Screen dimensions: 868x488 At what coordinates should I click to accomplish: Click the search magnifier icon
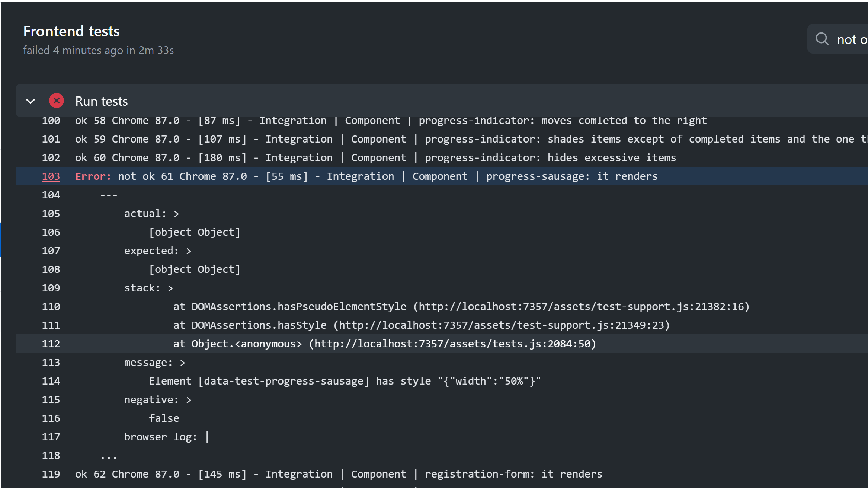822,39
